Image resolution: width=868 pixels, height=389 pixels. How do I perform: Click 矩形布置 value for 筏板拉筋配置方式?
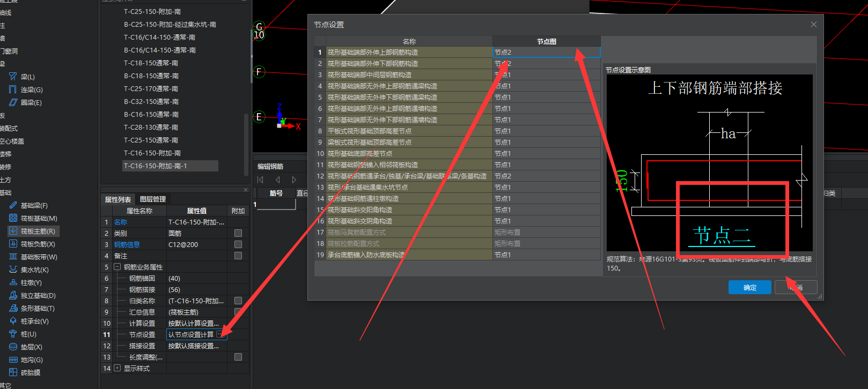pos(546,244)
